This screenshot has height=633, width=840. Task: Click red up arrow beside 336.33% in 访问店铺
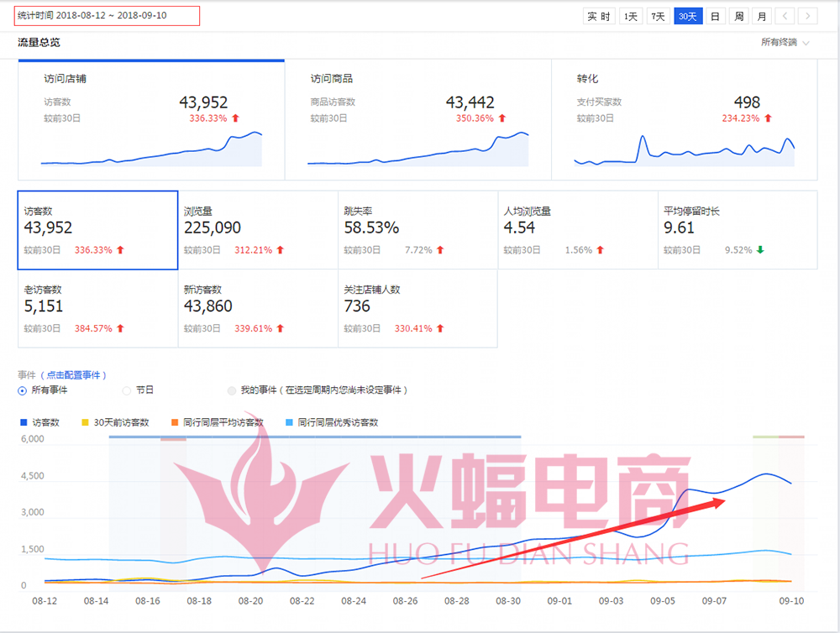236,118
